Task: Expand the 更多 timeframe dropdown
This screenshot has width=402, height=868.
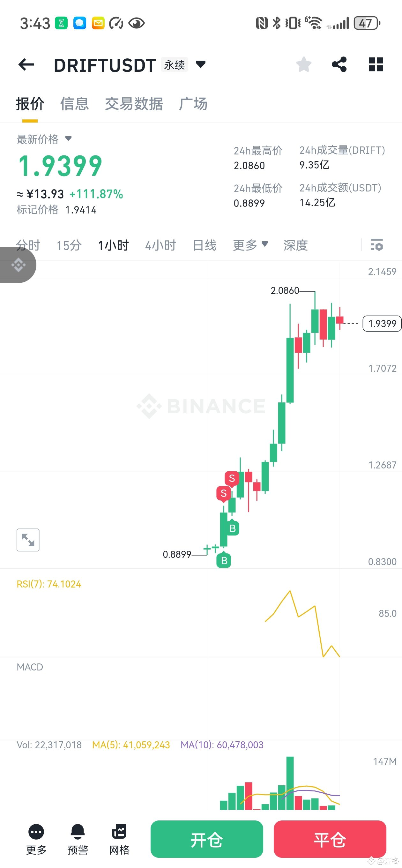Action: click(250, 245)
